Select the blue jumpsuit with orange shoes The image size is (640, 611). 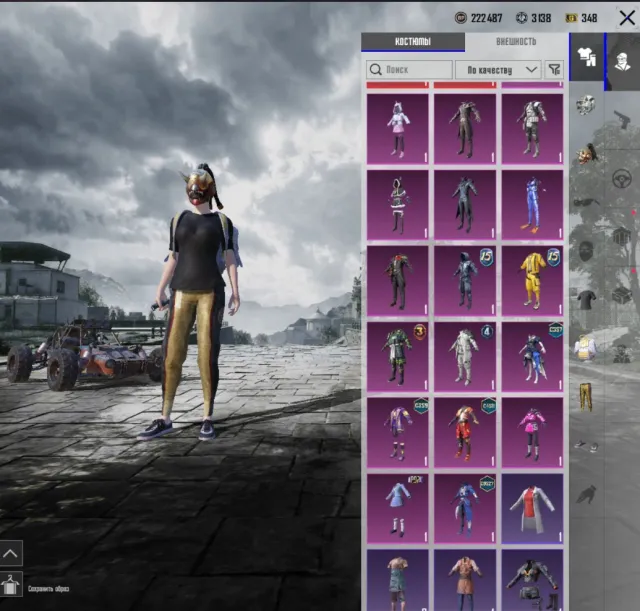(x=532, y=205)
